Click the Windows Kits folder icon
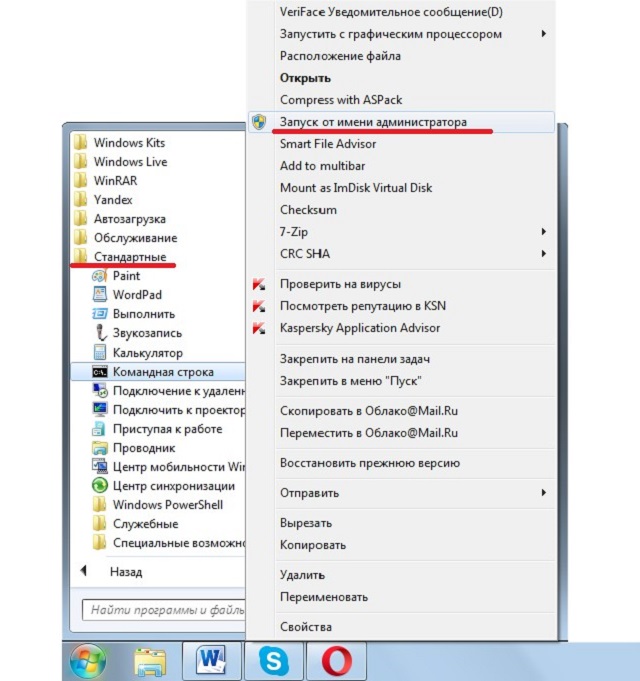Viewport: 640px width, 681px height. tap(81, 142)
